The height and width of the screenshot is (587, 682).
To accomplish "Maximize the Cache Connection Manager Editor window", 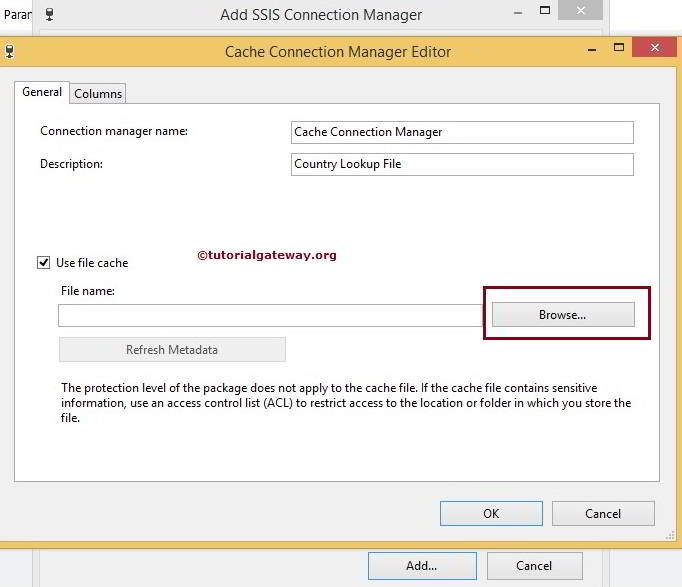I will (618, 47).
